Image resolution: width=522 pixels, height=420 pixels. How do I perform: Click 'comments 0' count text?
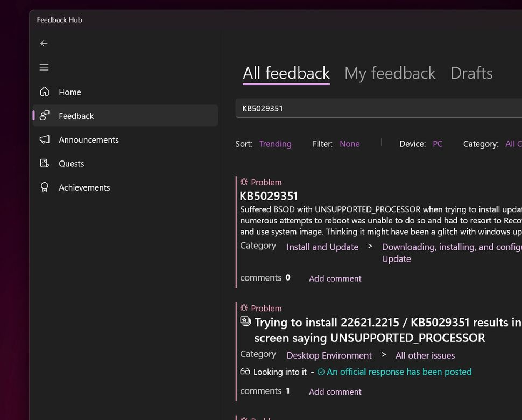pos(265,277)
